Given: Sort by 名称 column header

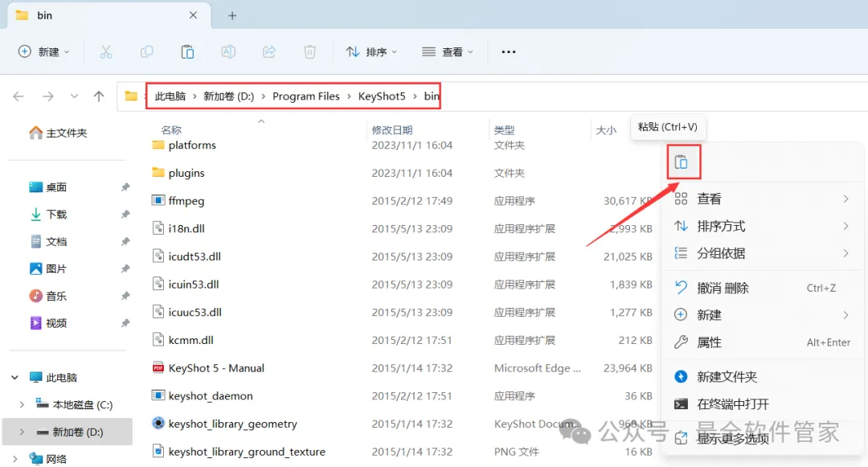Looking at the screenshot, I should point(171,130).
